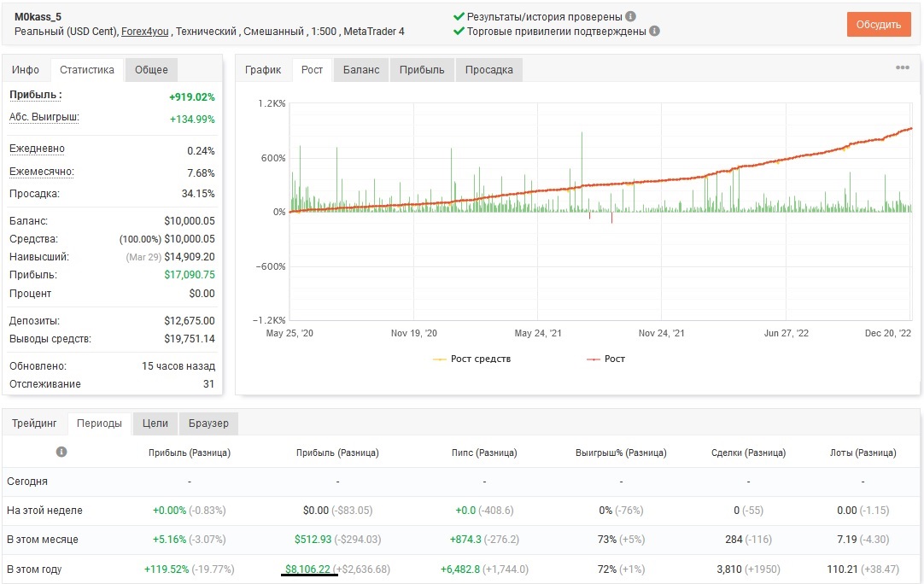Screen dimensions: 924x584
Task: Click 3,810 trades in yearly row
Action: [729, 569]
